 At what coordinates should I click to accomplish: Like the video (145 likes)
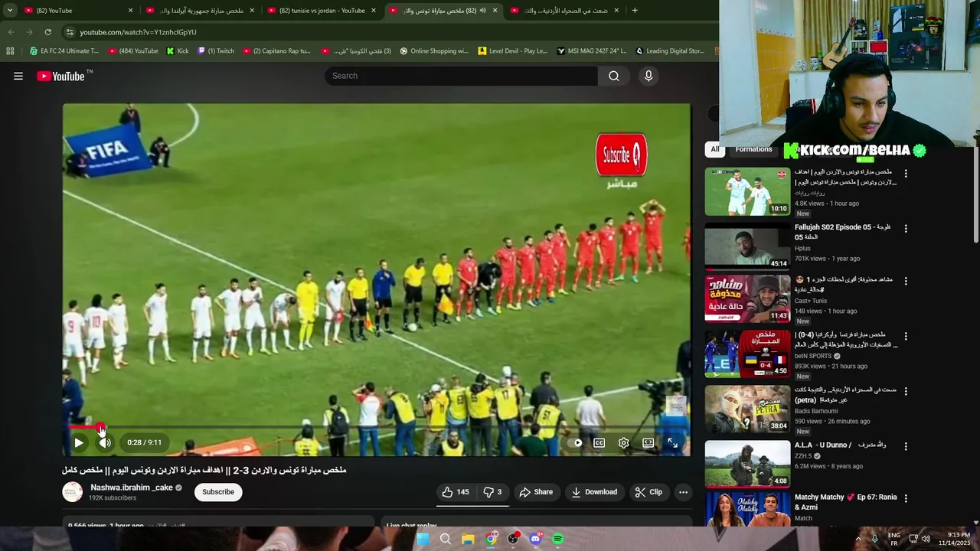point(455,492)
